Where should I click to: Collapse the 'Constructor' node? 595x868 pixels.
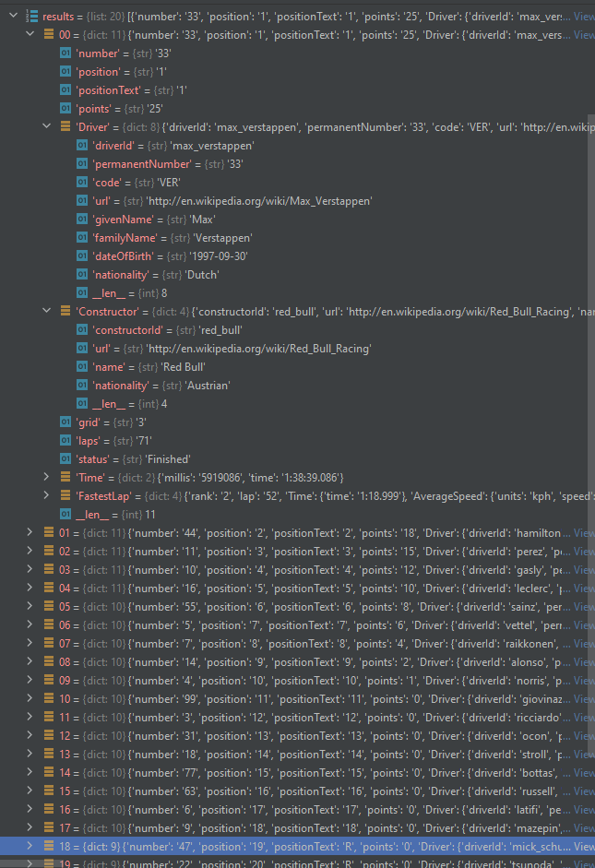pos(46,311)
